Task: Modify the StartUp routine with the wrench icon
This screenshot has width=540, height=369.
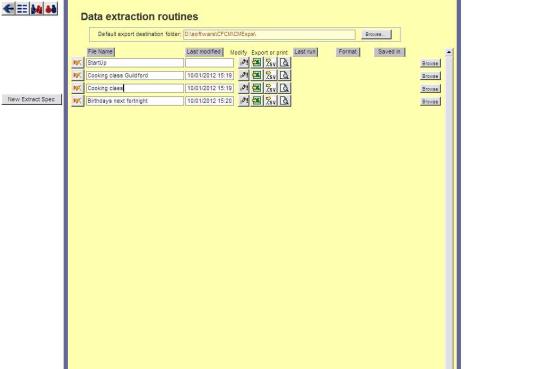Action: [243, 63]
